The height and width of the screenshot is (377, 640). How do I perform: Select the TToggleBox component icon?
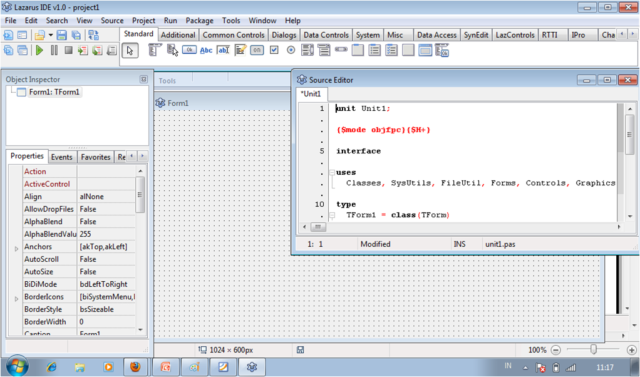click(257, 50)
